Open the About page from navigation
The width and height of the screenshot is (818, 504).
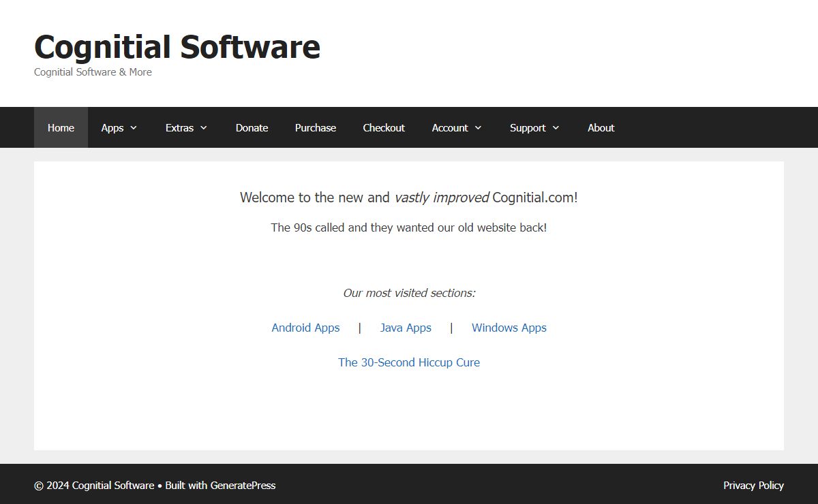pos(601,127)
